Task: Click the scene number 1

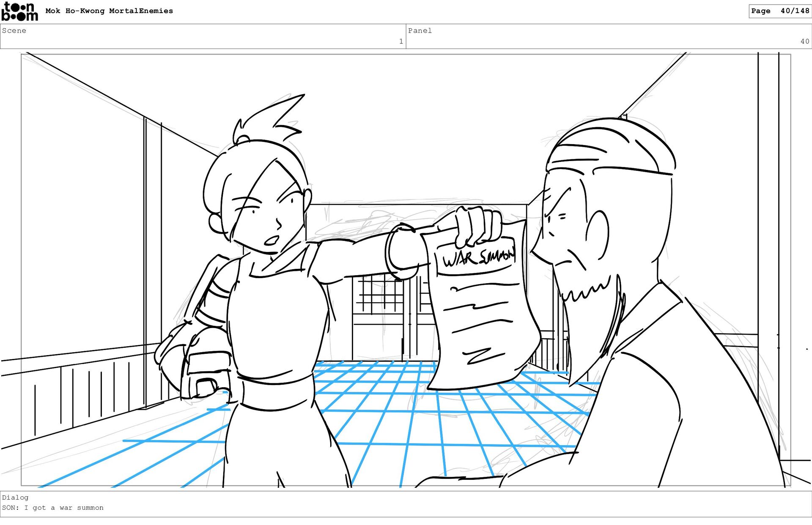Action: (x=401, y=41)
